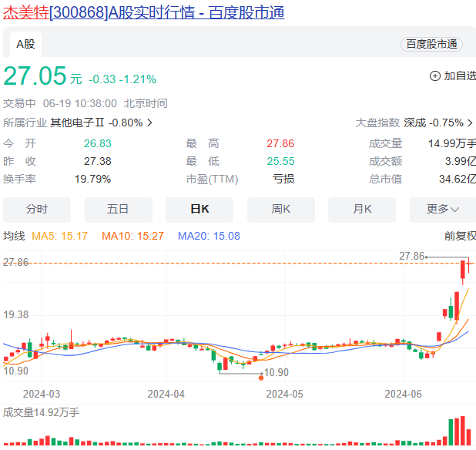Click the 2024-03 date axis label
This screenshot has height=450, width=476.
tap(42, 394)
